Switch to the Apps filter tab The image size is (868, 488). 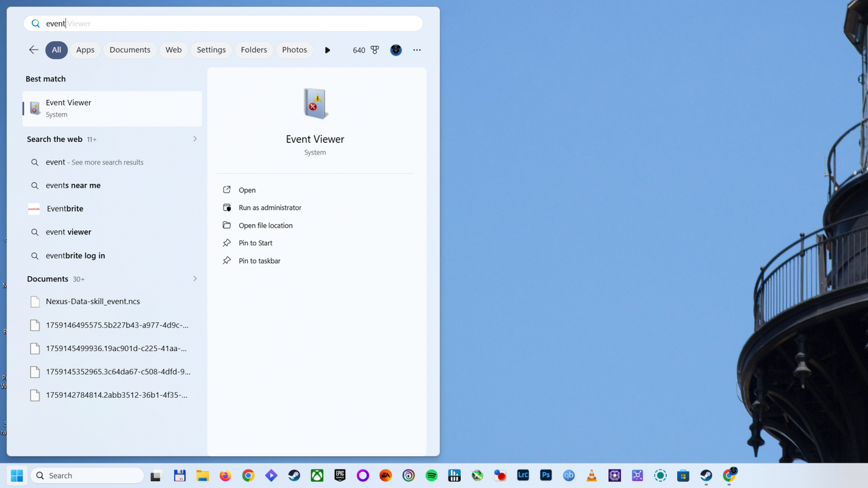[x=85, y=50]
